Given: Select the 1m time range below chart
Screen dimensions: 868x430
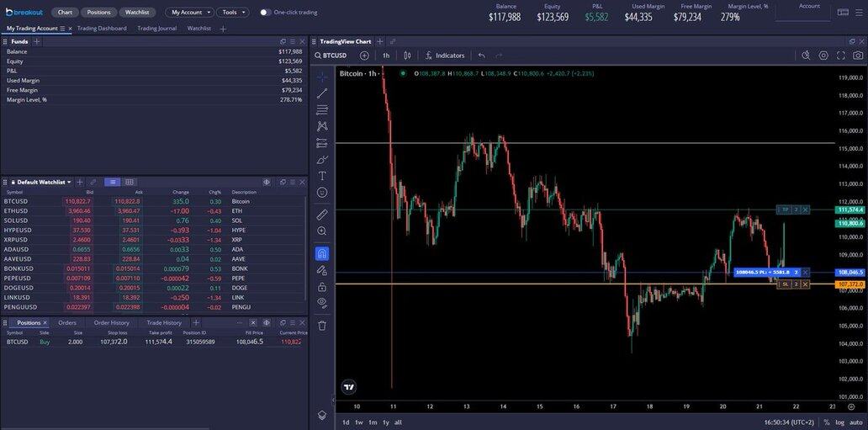Looking at the screenshot, I should tap(373, 422).
